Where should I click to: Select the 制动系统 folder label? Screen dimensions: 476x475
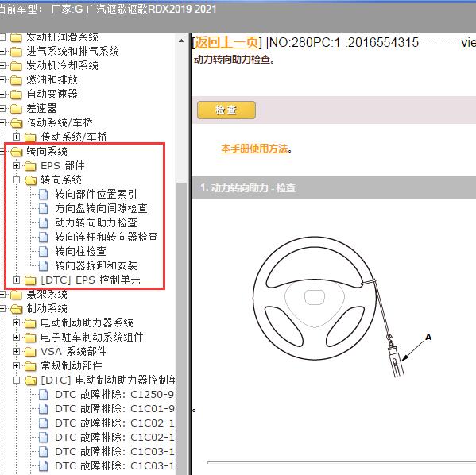(x=47, y=308)
